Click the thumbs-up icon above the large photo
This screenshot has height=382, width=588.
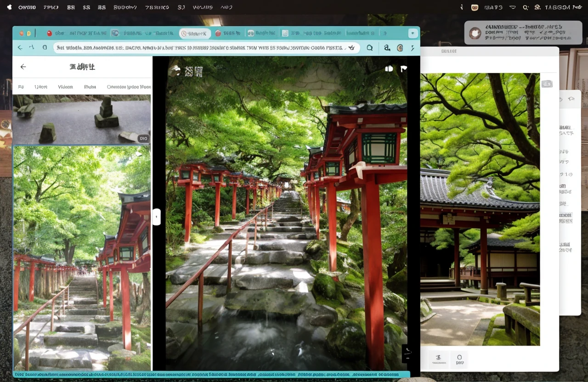click(x=389, y=69)
